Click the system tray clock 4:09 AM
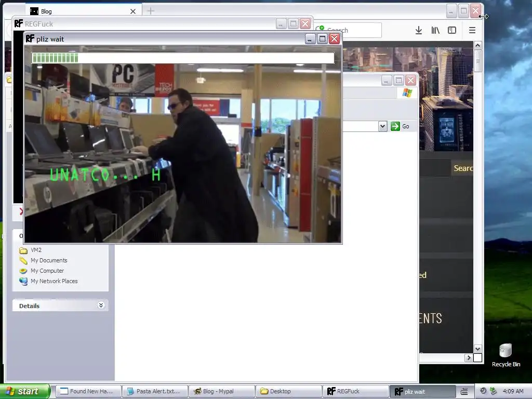 click(x=513, y=391)
